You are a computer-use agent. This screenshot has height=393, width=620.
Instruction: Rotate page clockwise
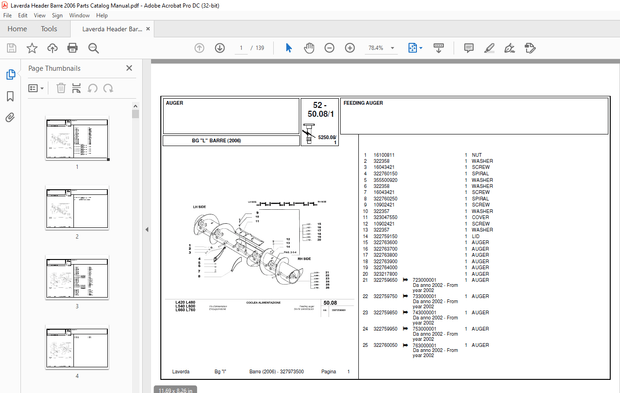coord(108,88)
